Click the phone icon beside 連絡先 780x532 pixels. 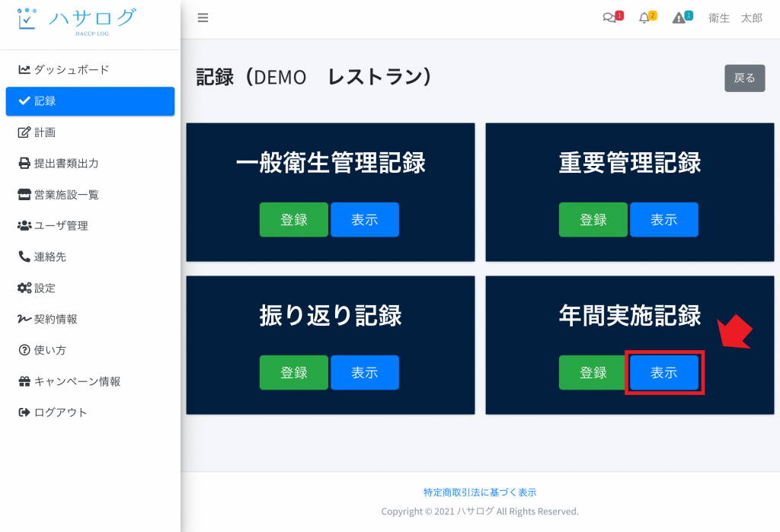(x=24, y=256)
